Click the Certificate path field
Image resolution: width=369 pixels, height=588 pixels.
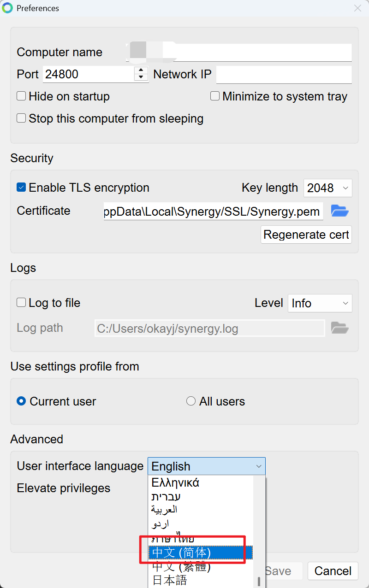(213, 212)
